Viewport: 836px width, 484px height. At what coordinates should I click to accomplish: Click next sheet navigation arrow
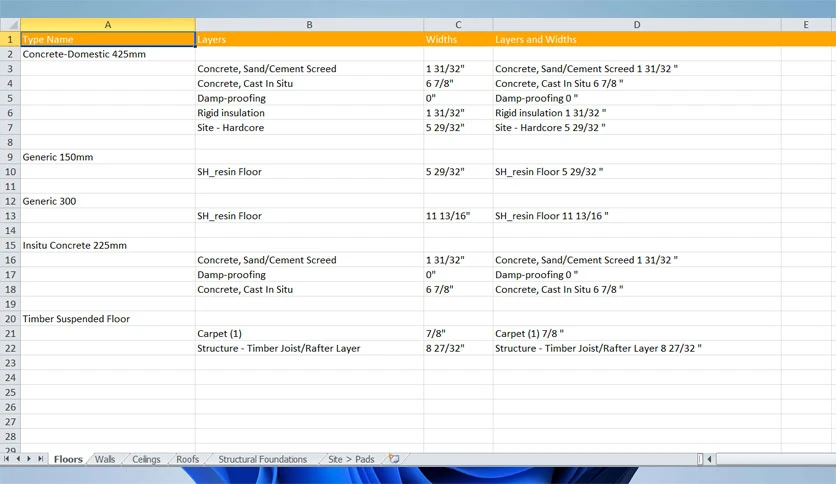point(29,459)
